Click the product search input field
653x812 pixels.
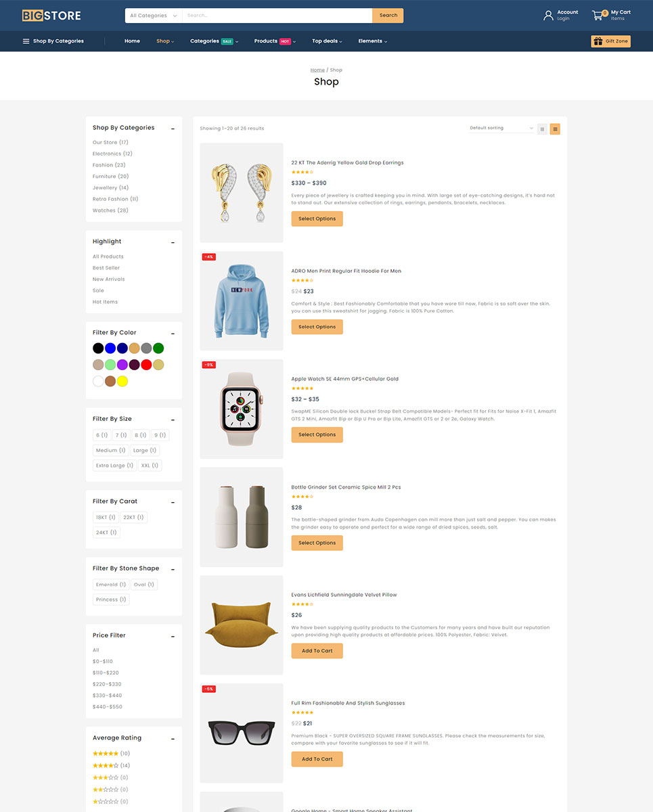pyautogui.click(x=277, y=16)
